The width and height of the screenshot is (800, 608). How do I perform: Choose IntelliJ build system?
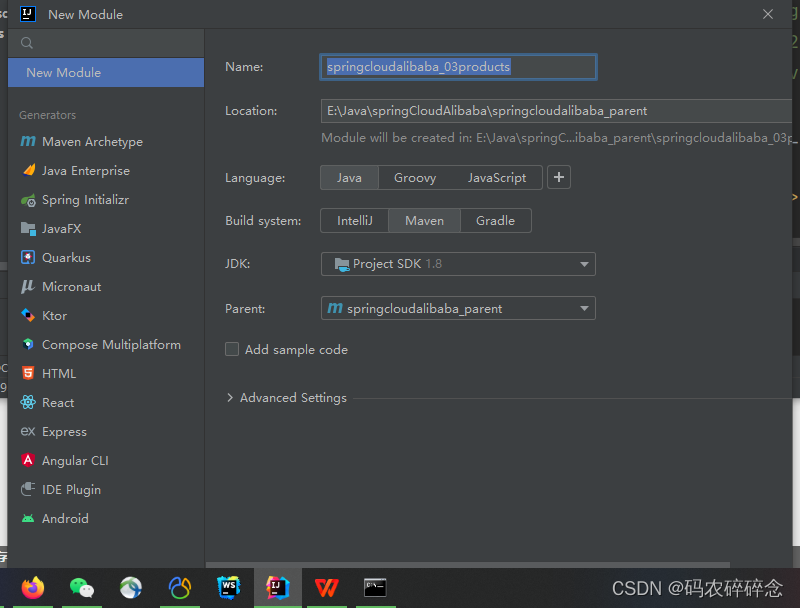click(x=355, y=221)
